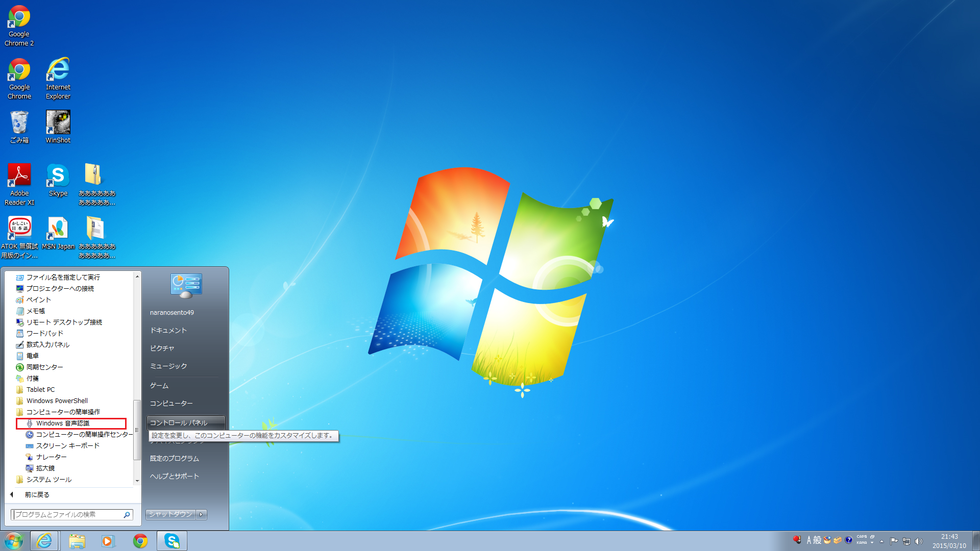This screenshot has height=551, width=980.
Task: Click the network connection tray icon
Action: pyautogui.click(x=906, y=541)
